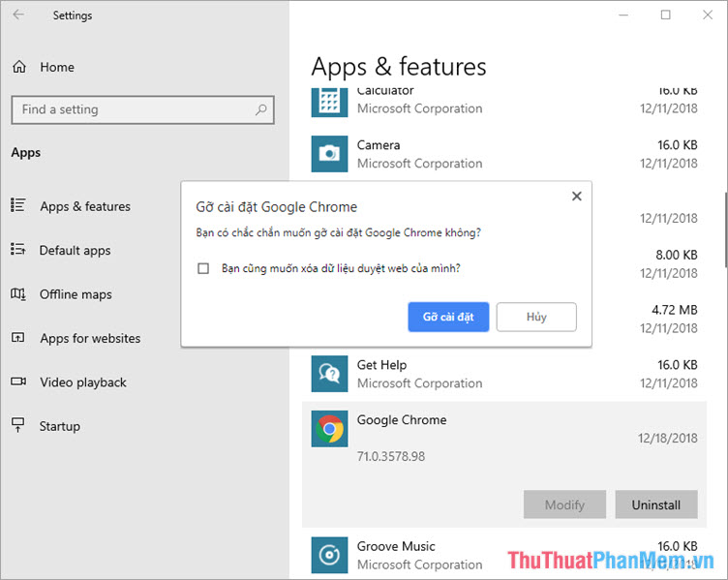Click the Google Chrome app icon
Image resolution: width=728 pixels, height=580 pixels.
[329, 429]
